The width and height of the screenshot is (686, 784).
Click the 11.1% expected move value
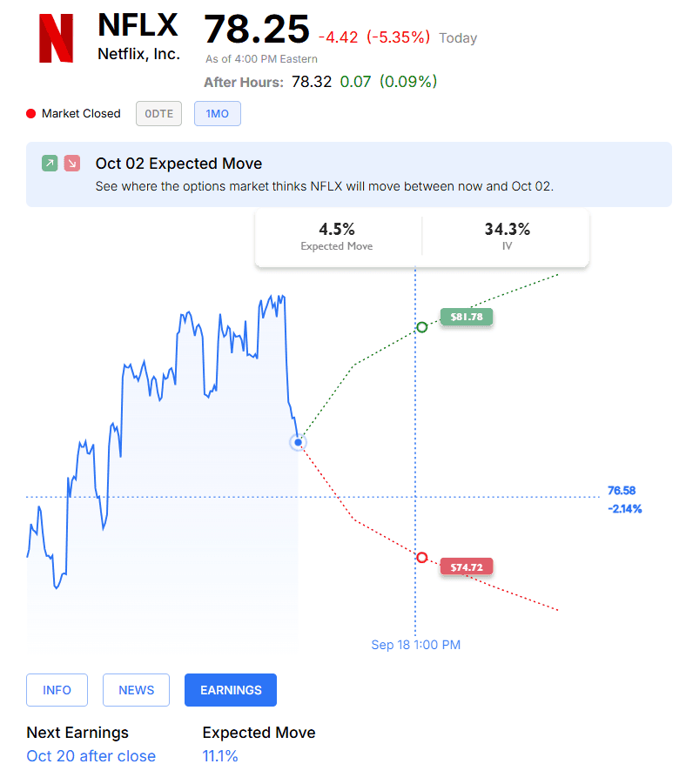click(x=220, y=756)
